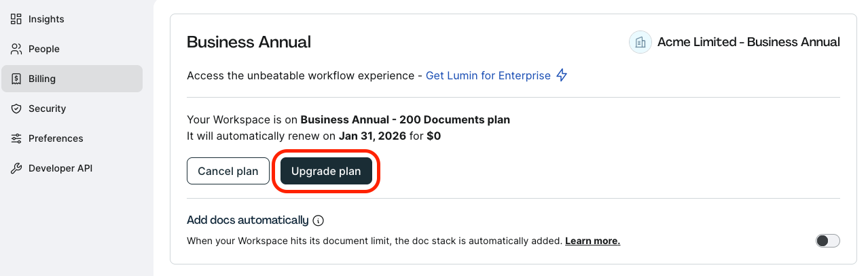This screenshot has height=276, width=868.
Task: Click the Preferences sliders icon
Action: point(16,138)
